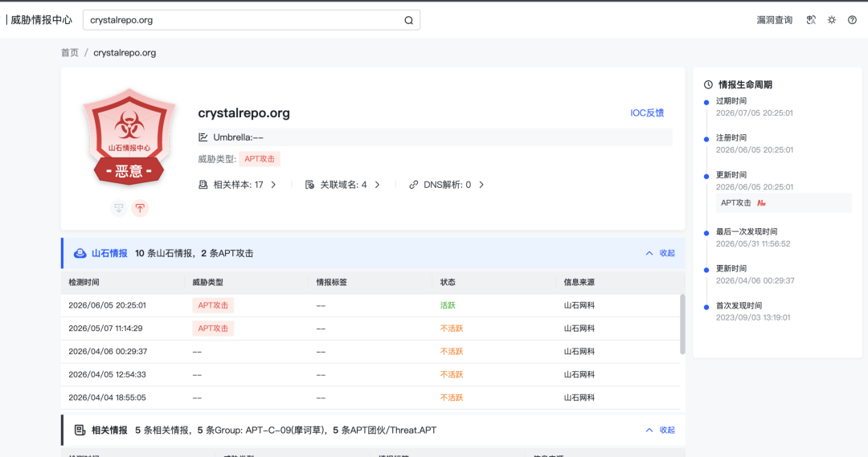Click the APT攻击 threat type tag in header card
The height and width of the screenshot is (457, 868).
coord(260,159)
